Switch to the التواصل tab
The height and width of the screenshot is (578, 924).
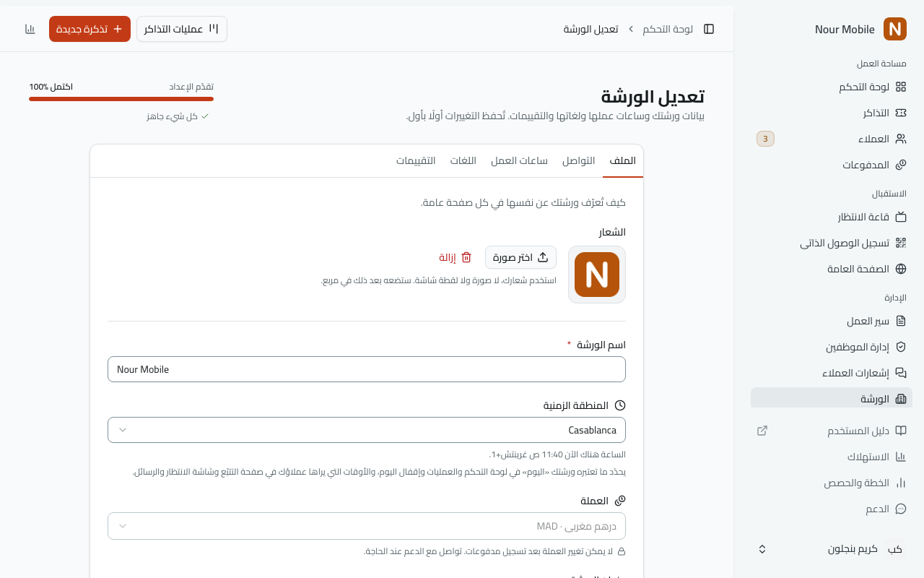point(579,160)
